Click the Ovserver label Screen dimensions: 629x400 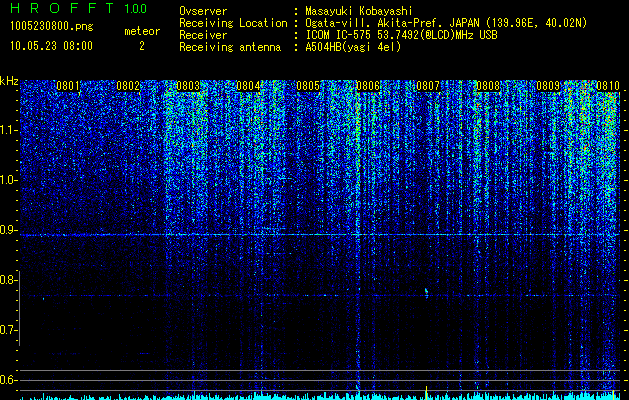tap(203, 11)
